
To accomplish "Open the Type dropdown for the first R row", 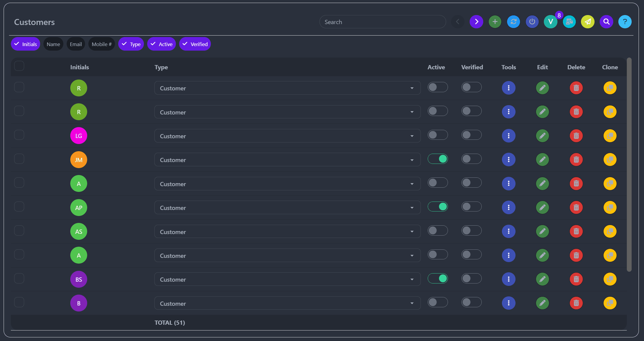I will [x=287, y=88].
